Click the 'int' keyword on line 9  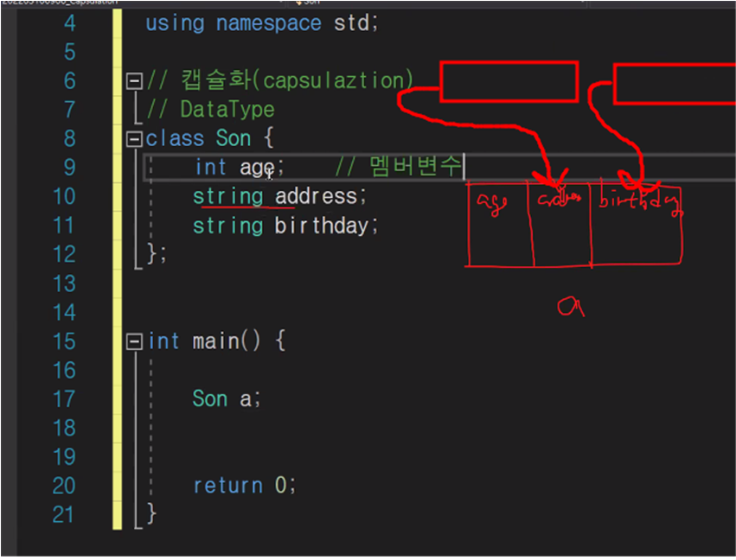point(210,167)
